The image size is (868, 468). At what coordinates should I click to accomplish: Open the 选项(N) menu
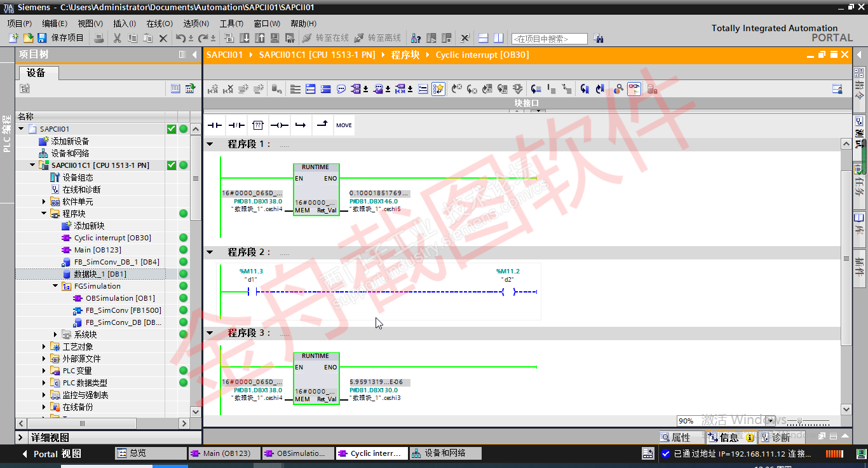(196, 24)
